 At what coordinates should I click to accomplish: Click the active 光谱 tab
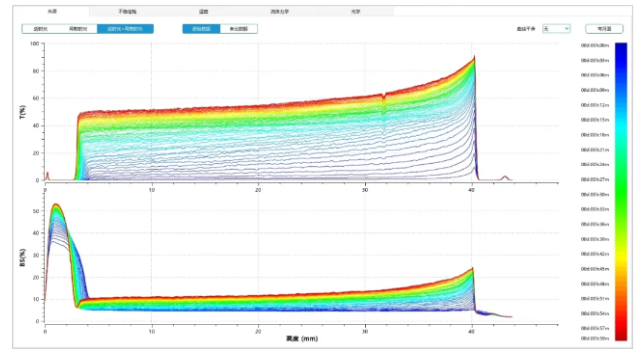[52, 11]
